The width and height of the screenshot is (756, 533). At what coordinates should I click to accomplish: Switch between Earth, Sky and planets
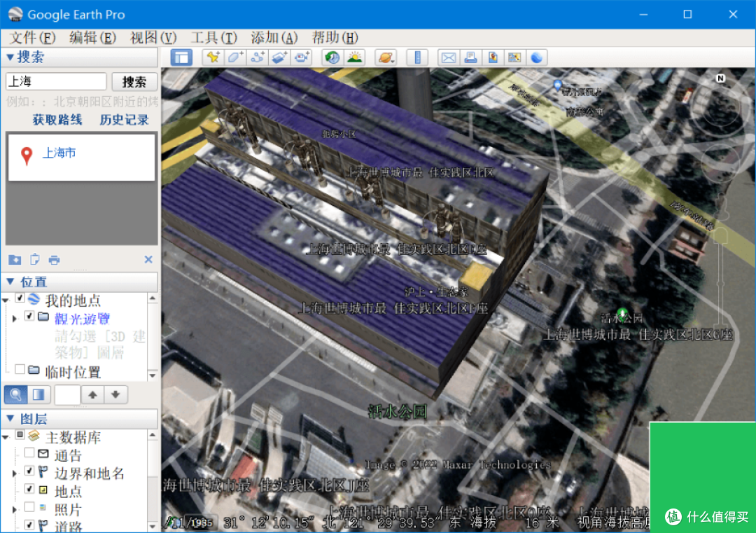tap(386, 58)
